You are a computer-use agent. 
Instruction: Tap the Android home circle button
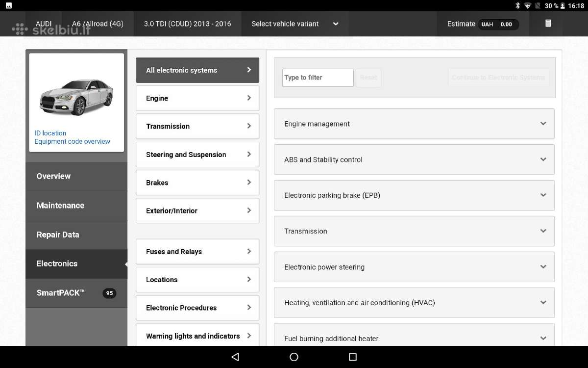[294, 357]
